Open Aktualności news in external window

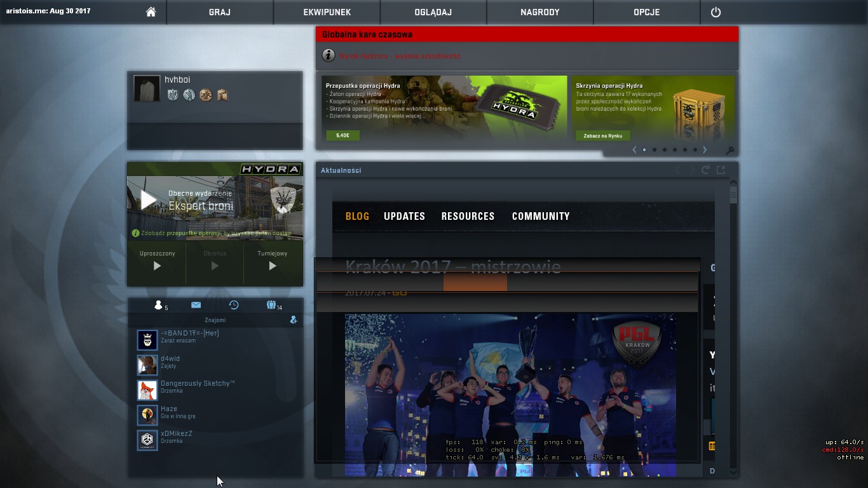[x=721, y=170]
